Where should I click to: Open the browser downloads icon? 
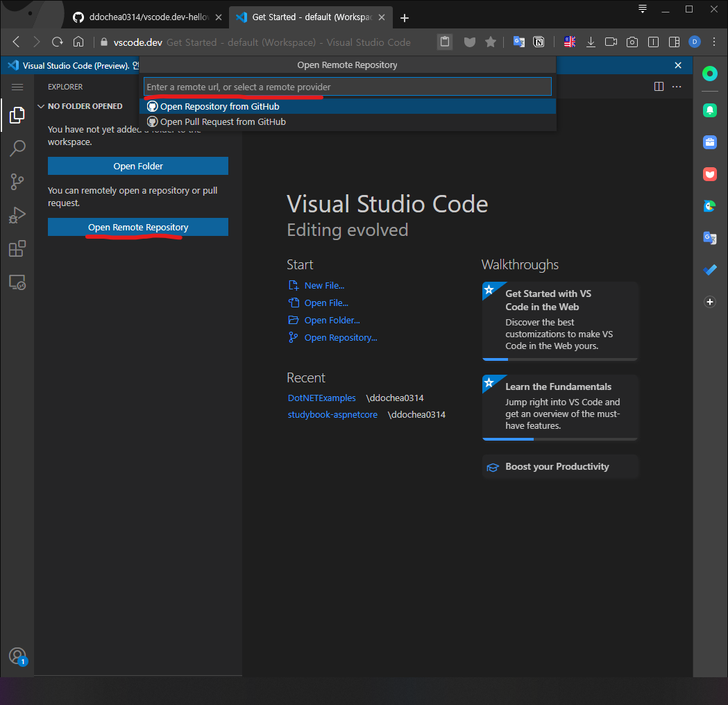coord(591,42)
